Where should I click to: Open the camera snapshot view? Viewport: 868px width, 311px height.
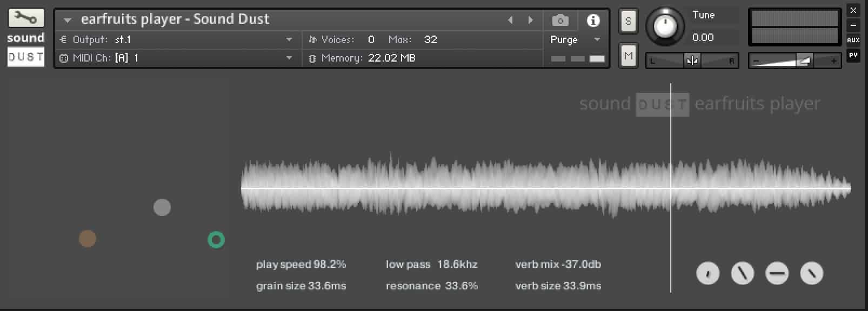pyautogui.click(x=560, y=21)
